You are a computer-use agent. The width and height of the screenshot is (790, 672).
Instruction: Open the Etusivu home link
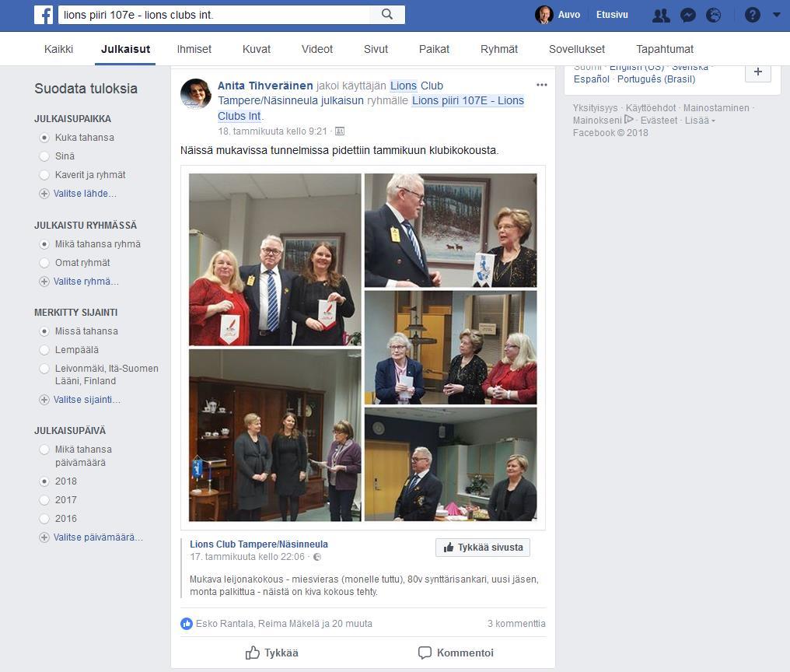point(612,15)
